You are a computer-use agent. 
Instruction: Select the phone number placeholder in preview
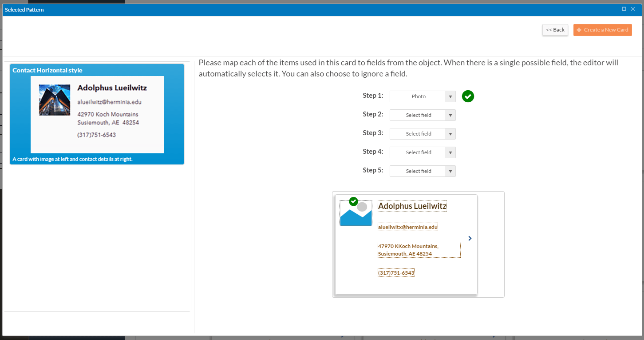pyautogui.click(x=396, y=273)
